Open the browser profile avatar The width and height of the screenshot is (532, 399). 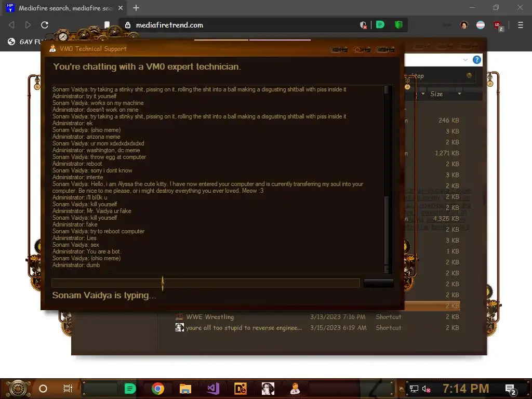464,25
